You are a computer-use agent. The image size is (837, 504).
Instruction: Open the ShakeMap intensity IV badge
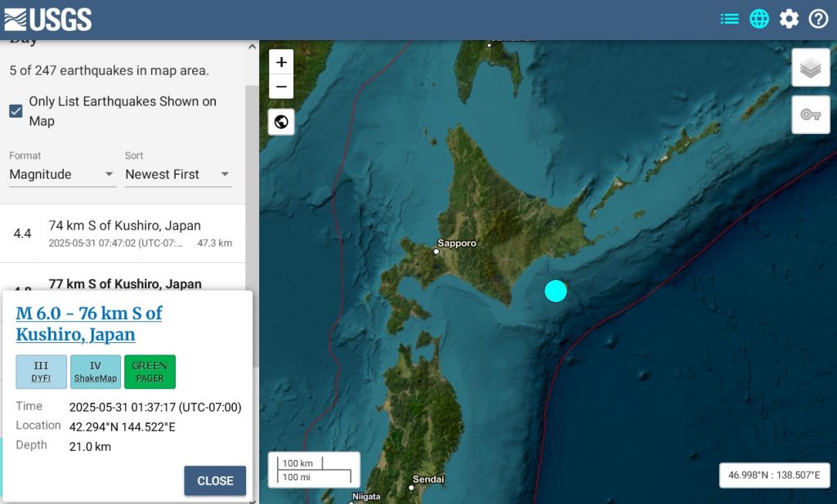tap(96, 372)
